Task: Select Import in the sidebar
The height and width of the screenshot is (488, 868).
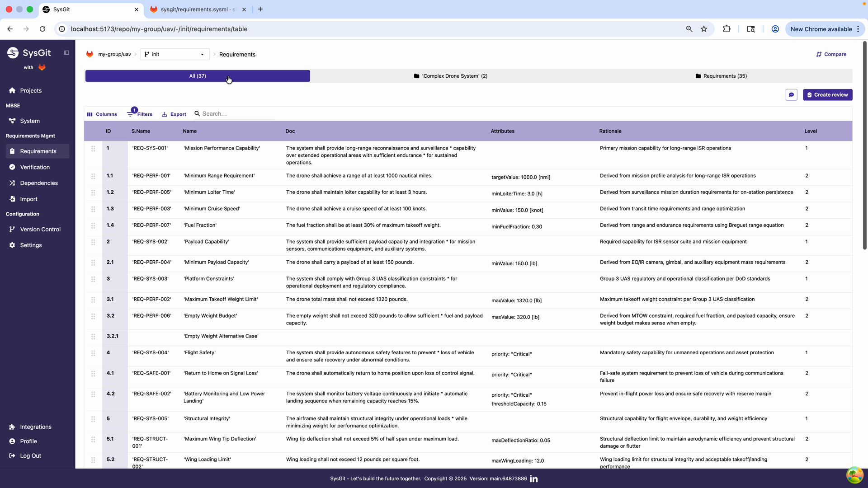Action: 28,199
